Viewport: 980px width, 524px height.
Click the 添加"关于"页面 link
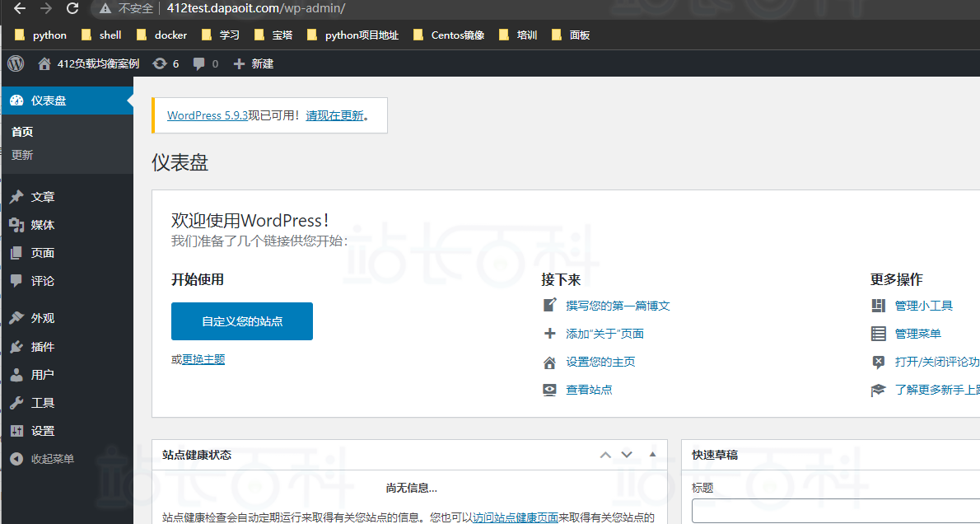pos(604,334)
